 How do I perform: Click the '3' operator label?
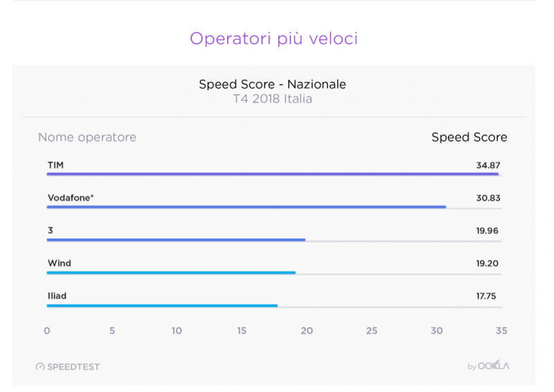click(51, 231)
